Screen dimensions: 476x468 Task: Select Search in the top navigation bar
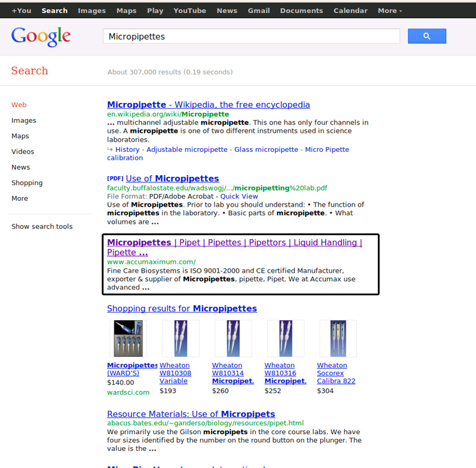pyautogui.click(x=55, y=11)
